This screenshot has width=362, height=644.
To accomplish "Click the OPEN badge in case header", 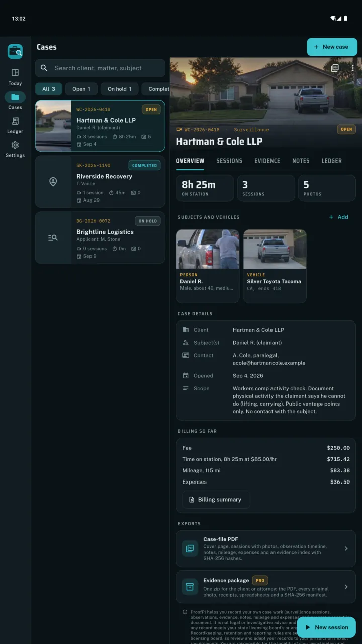I will click(346, 129).
